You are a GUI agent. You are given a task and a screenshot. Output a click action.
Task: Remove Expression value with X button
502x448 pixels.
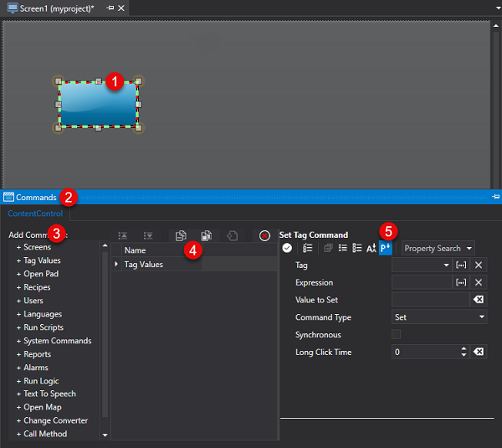pyautogui.click(x=478, y=282)
